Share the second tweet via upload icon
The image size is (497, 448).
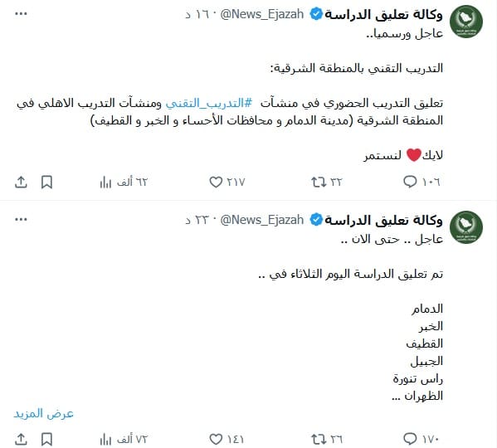pos(21,440)
